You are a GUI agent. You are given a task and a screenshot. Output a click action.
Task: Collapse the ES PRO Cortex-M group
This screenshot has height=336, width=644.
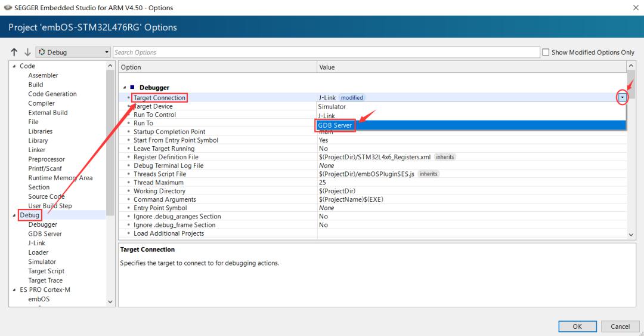(14, 289)
